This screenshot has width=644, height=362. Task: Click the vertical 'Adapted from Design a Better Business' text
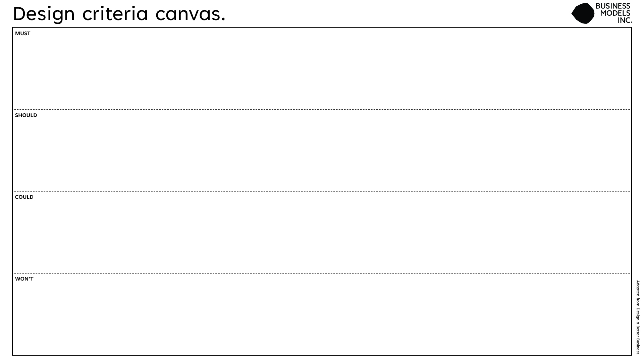pyautogui.click(x=638, y=317)
